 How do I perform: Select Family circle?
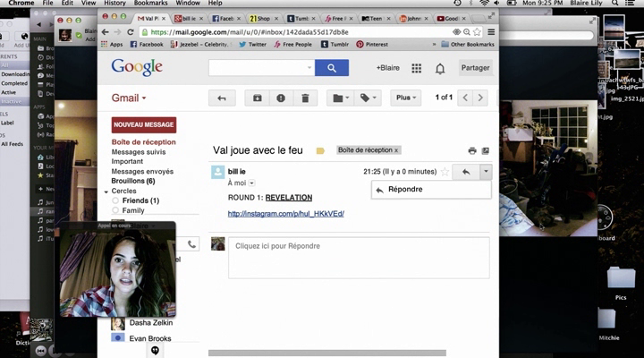133,210
